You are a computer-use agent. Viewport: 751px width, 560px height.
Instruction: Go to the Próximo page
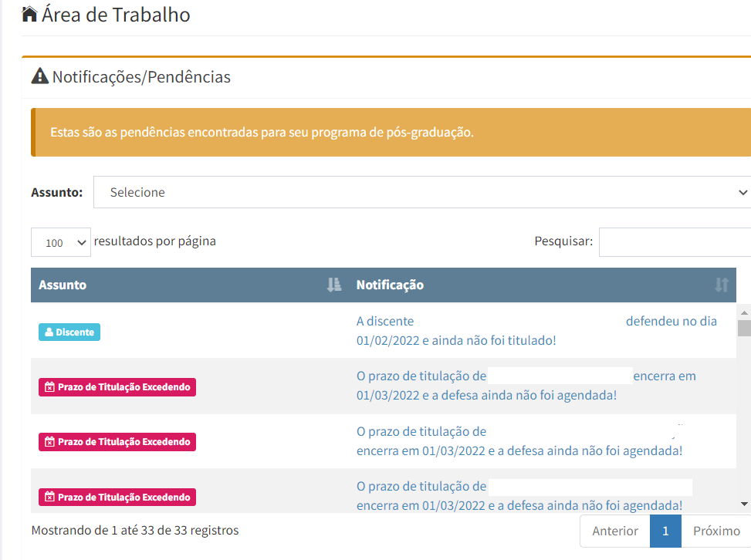click(715, 531)
